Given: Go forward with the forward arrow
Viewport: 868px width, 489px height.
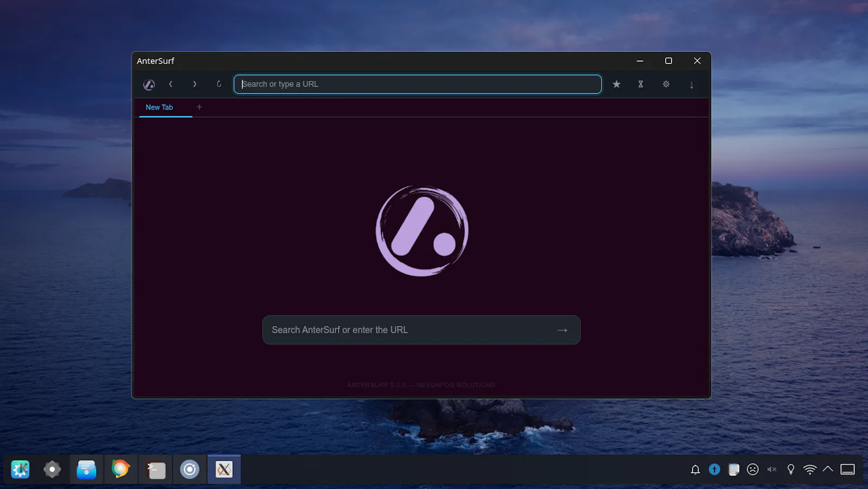Looking at the screenshot, I should click(x=195, y=84).
